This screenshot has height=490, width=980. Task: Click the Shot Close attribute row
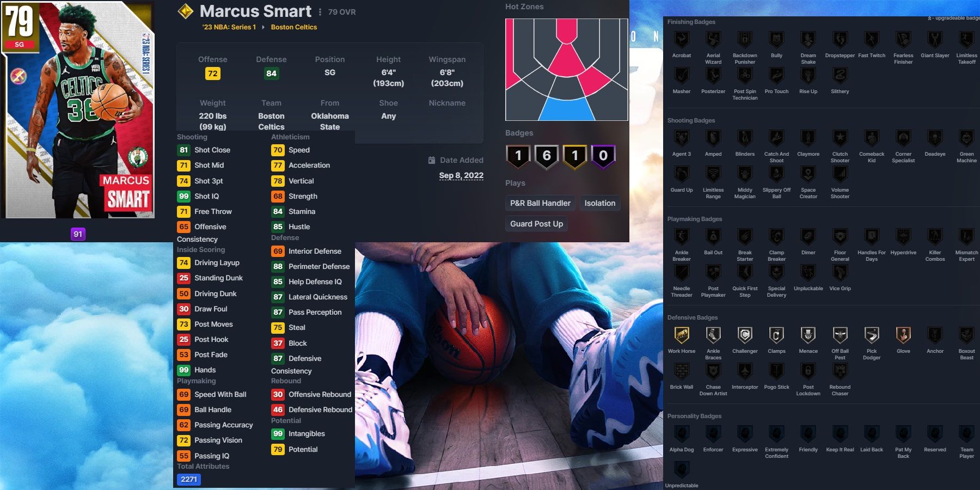click(204, 150)
